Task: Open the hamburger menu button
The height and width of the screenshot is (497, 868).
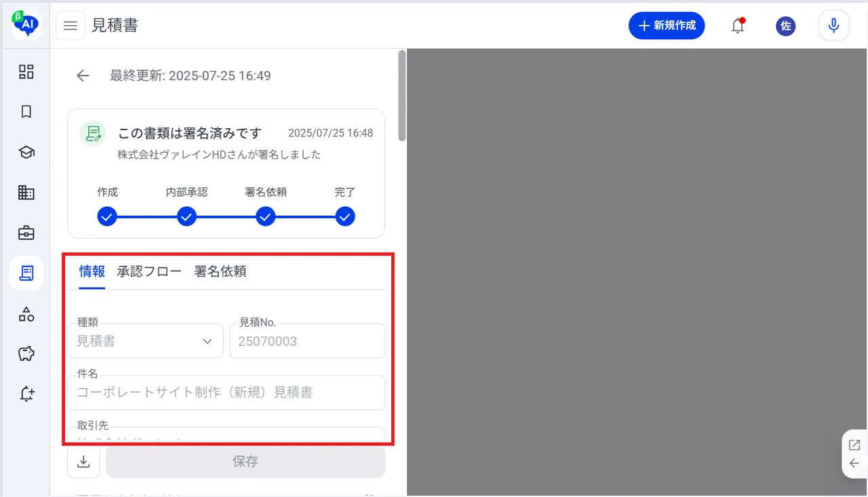Action: click(71, 26)
